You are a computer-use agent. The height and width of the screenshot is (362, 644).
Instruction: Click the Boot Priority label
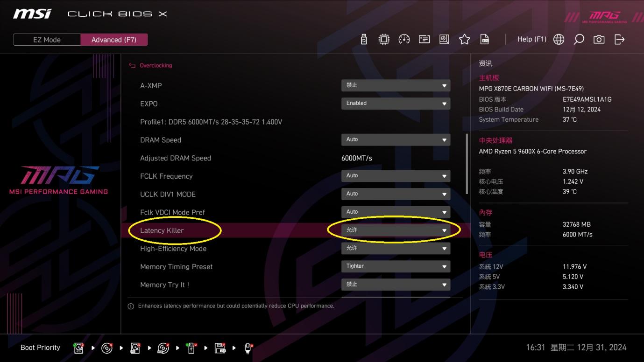40,348
